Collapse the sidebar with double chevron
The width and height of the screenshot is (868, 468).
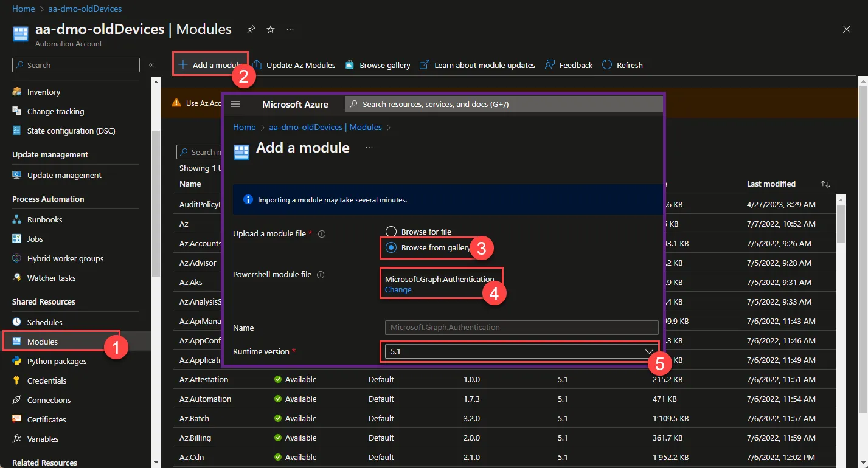coord(151,65)
